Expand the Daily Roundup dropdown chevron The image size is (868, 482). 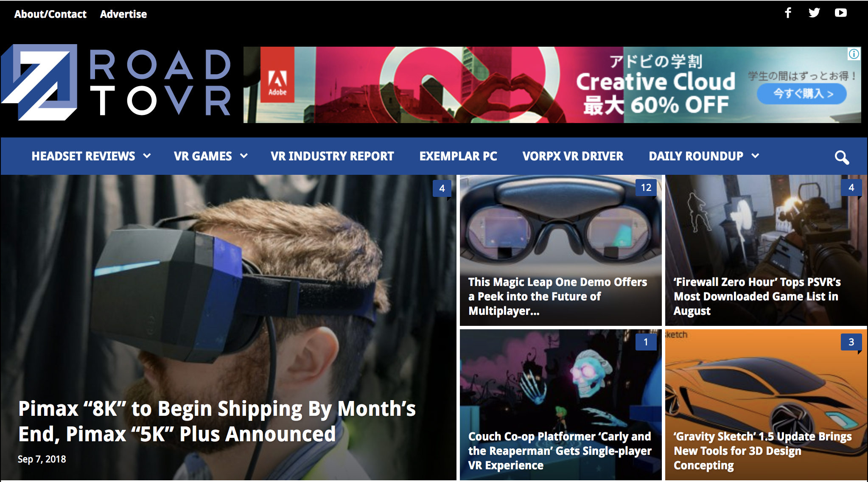pos(755,156)
